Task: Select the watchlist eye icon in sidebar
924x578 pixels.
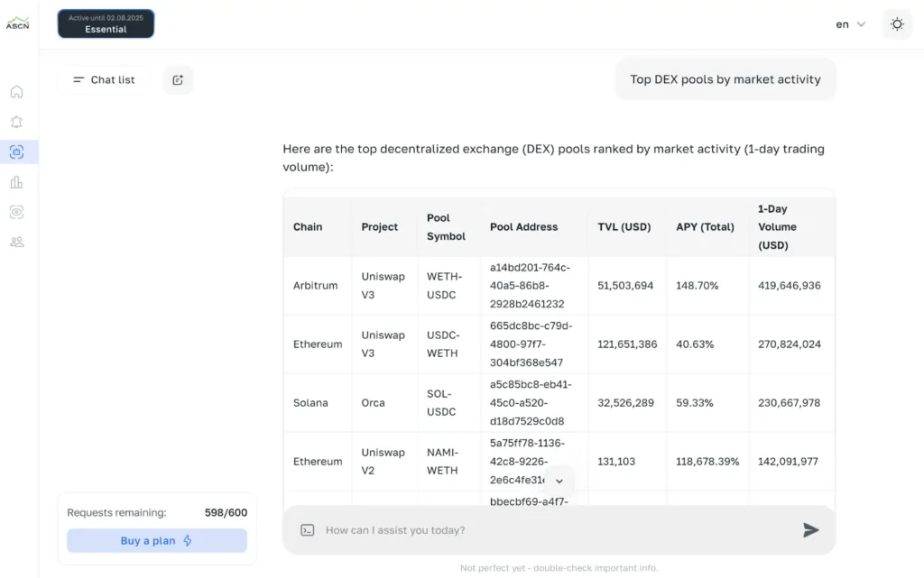Action: [16, 211]
